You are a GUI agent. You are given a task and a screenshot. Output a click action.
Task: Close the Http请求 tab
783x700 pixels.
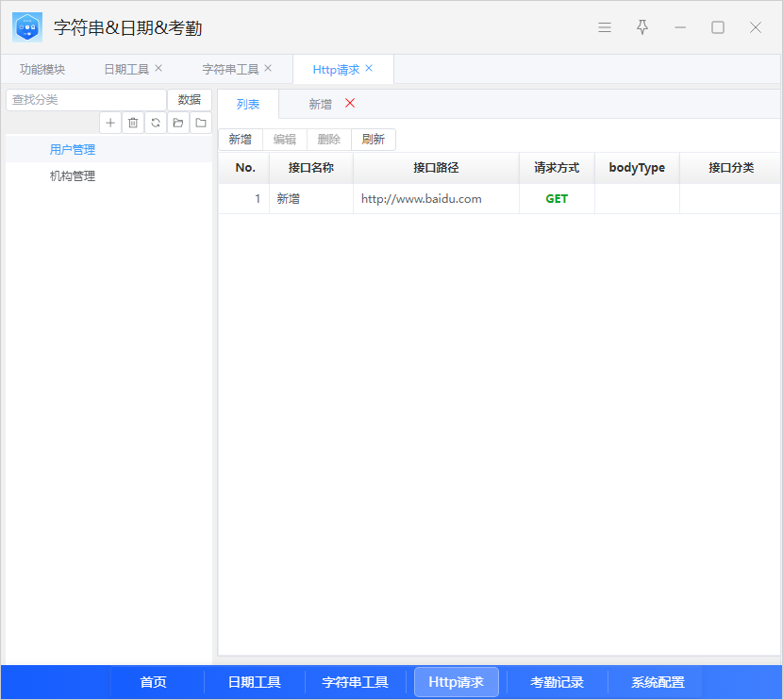[x=369, y=69]
